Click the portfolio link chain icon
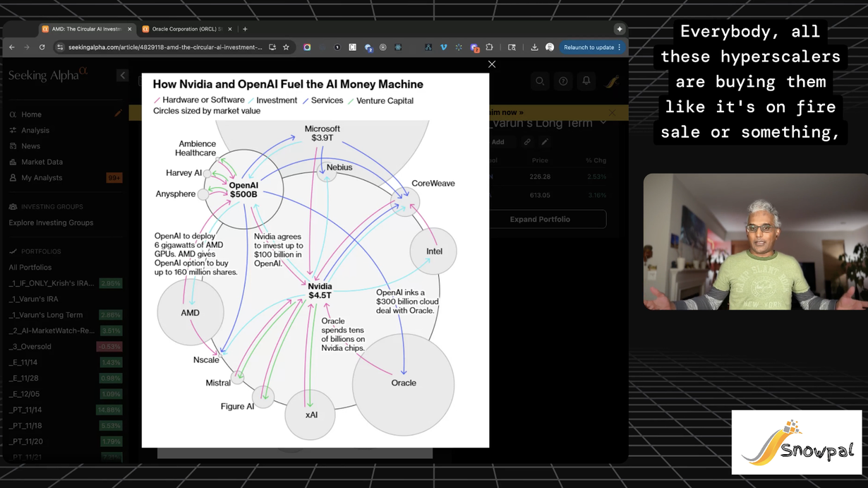Viewport: 868px width, 488px height. [x=527, y=142]
